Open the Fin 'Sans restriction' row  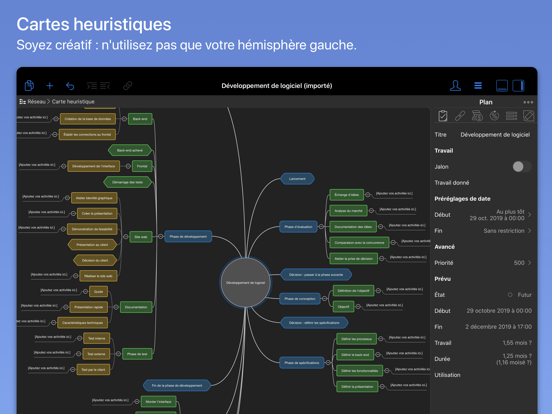pos(483,231)
